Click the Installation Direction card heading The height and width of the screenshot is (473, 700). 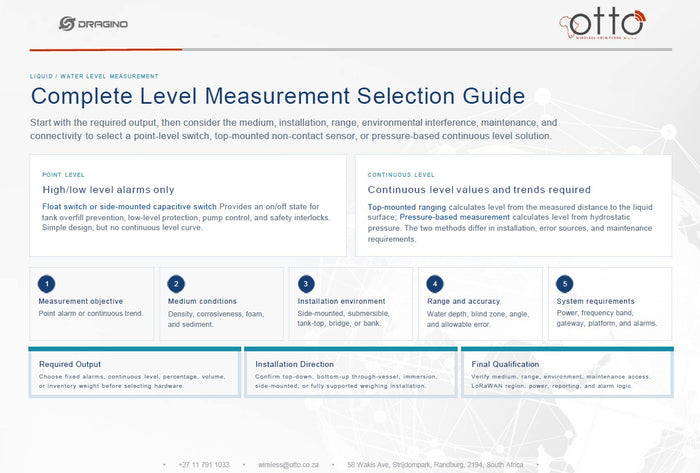point(295,364)
